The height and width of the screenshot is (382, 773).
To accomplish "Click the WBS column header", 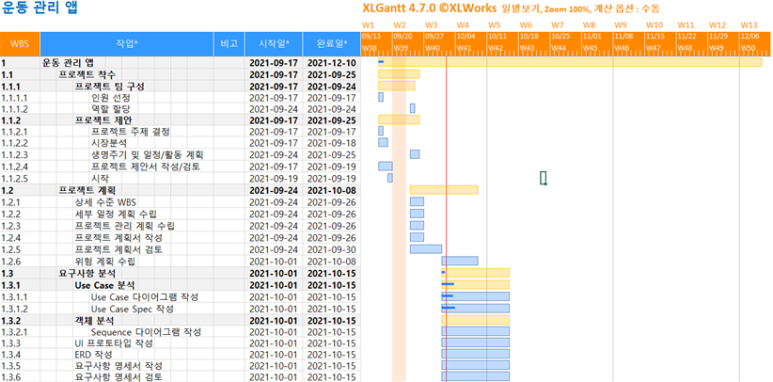I will pos(20,44).
